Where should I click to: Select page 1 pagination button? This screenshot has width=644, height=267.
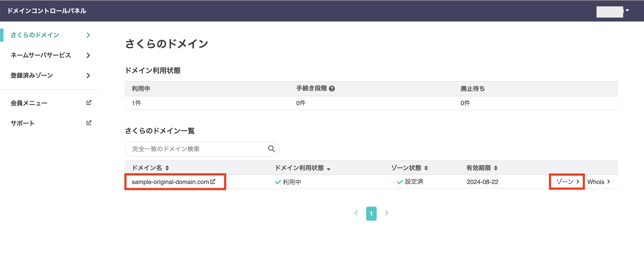[x=371, y=213]
